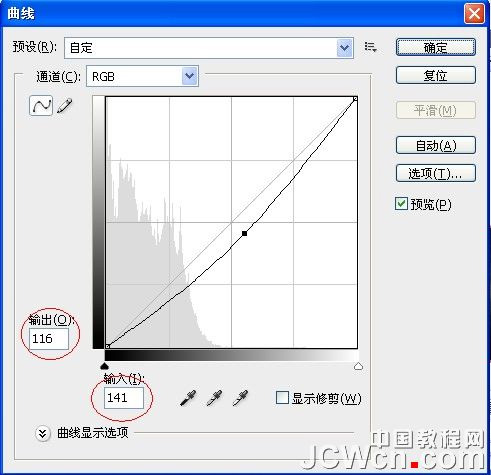The height and width of the screenshot is (475, 491).
Task: Select the curve point editing tool
Action: pyautogui.click(x=41, y=106)
